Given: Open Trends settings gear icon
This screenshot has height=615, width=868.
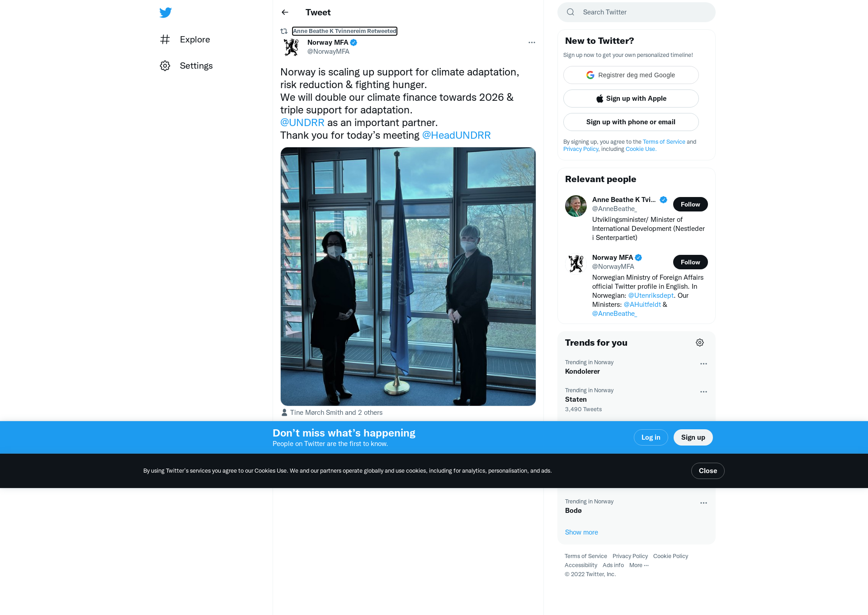Looking at the screenshot, I should point(700,343).
